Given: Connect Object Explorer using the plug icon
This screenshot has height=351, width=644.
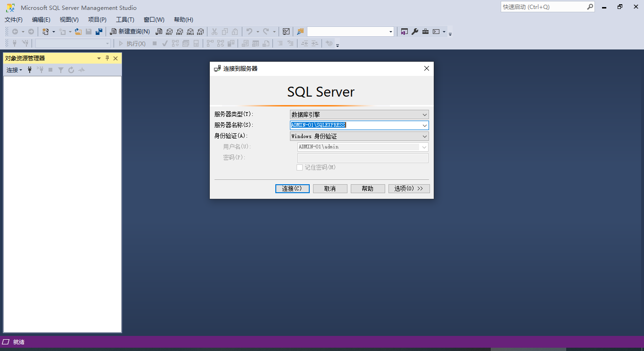Looking at the screenshot, I should pos(30,70).
